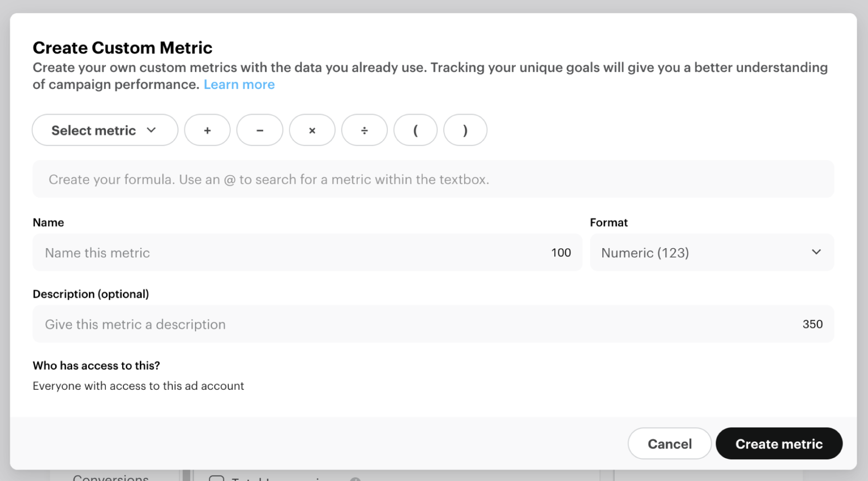Click the Name this metric field
The width and height of the screenshot is (868, 481).
[x=307, y=252]
